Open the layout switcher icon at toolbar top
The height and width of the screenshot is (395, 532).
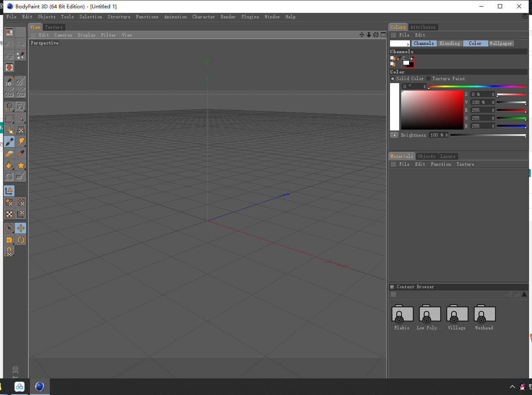9,32
